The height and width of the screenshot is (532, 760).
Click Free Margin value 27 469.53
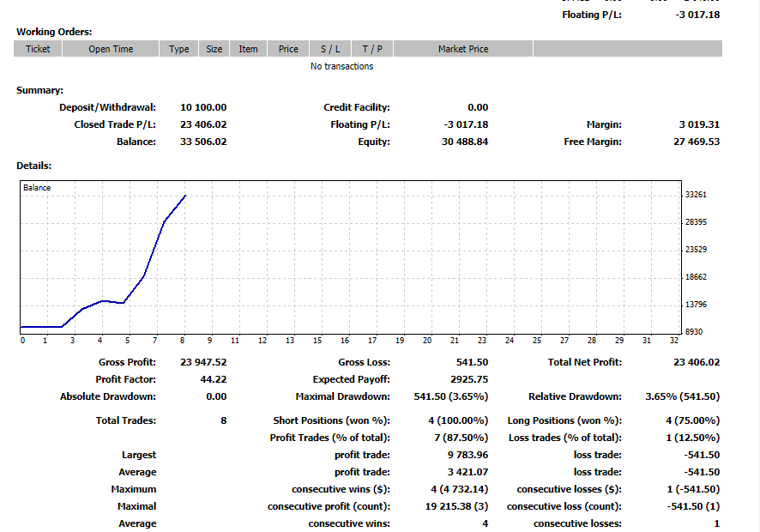click(x=696, y=142)
